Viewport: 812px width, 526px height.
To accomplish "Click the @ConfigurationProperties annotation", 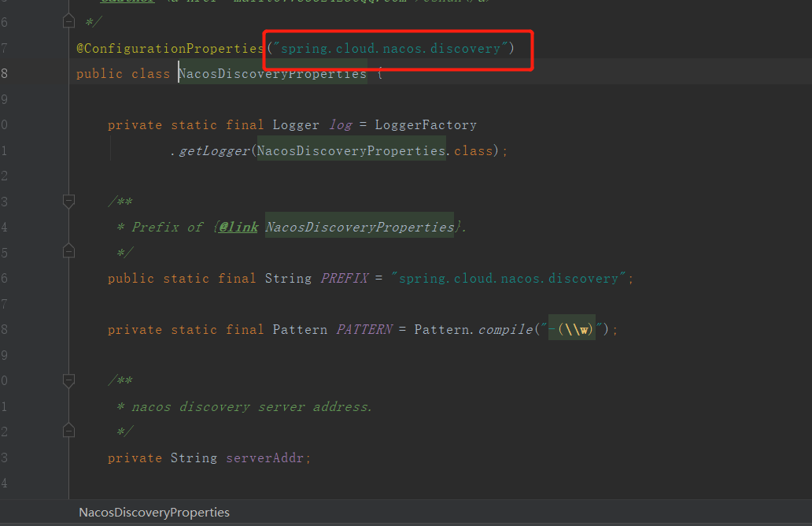I will pyautogui.click(x=171, y=49).
